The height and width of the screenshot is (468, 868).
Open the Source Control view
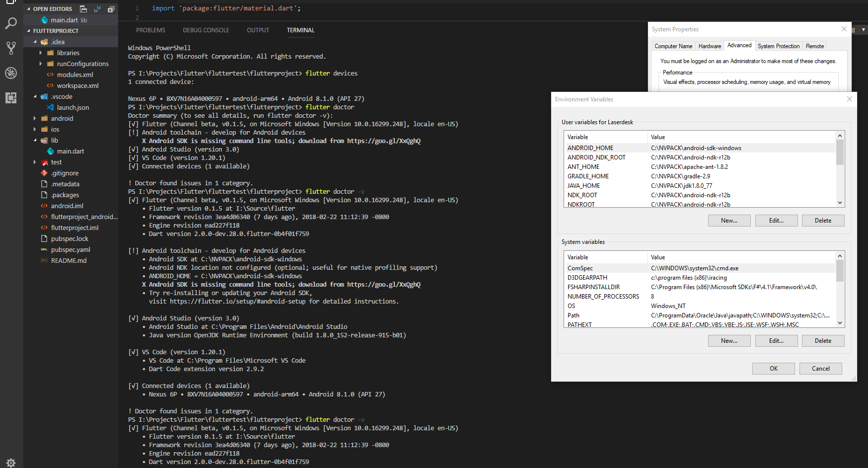click(x=11, y=48)
